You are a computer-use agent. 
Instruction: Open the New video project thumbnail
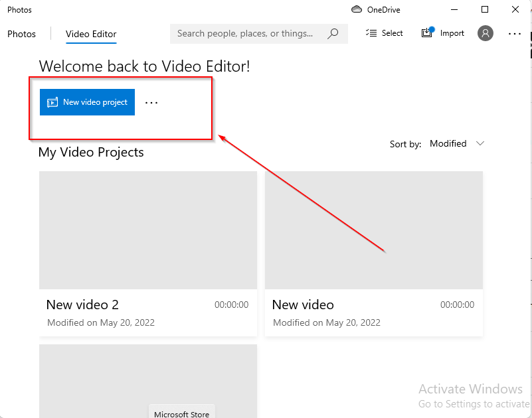pyautogui.click(x=373, y=230)
